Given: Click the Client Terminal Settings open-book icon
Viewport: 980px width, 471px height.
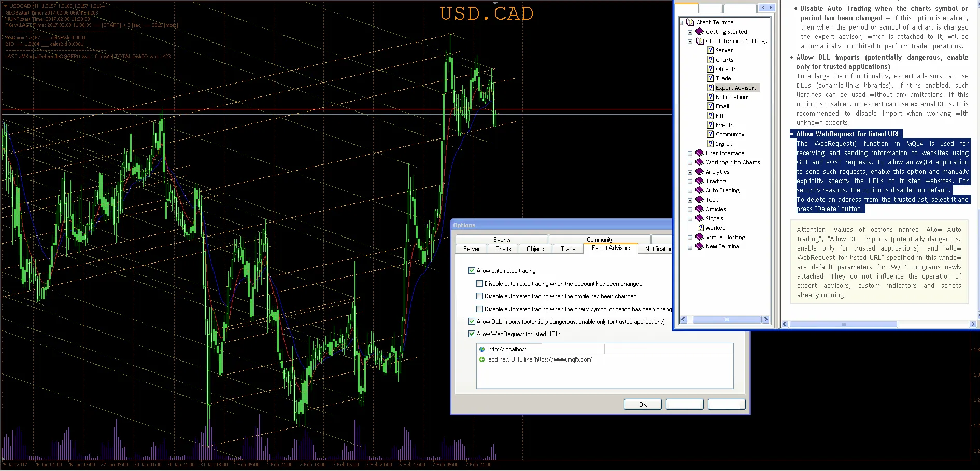Looking at the screenshot, I should (x=700, y=41).
